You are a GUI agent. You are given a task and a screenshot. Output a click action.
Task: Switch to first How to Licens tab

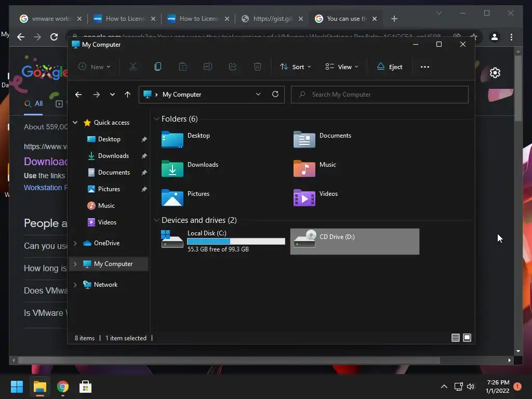point(125,19)
